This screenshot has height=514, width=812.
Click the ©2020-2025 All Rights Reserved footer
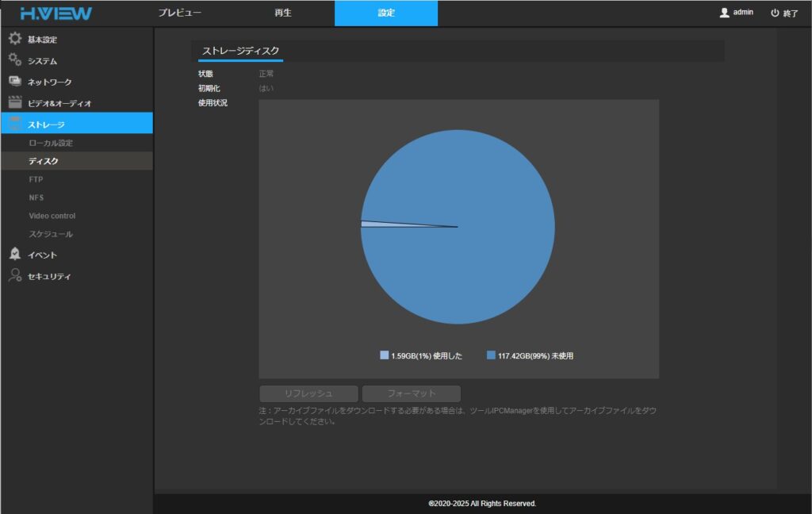[x=482, y=504]
